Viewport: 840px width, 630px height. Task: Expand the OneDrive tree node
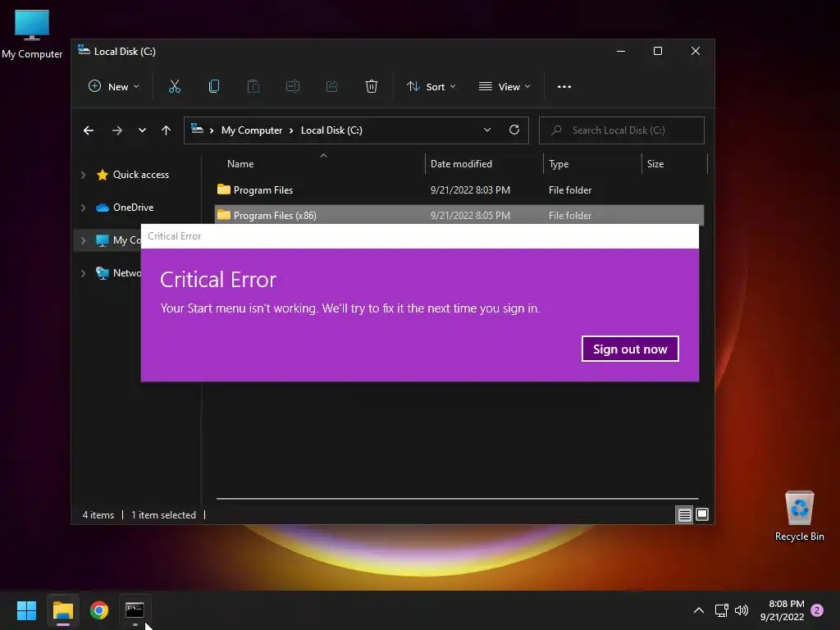(84, 208)
